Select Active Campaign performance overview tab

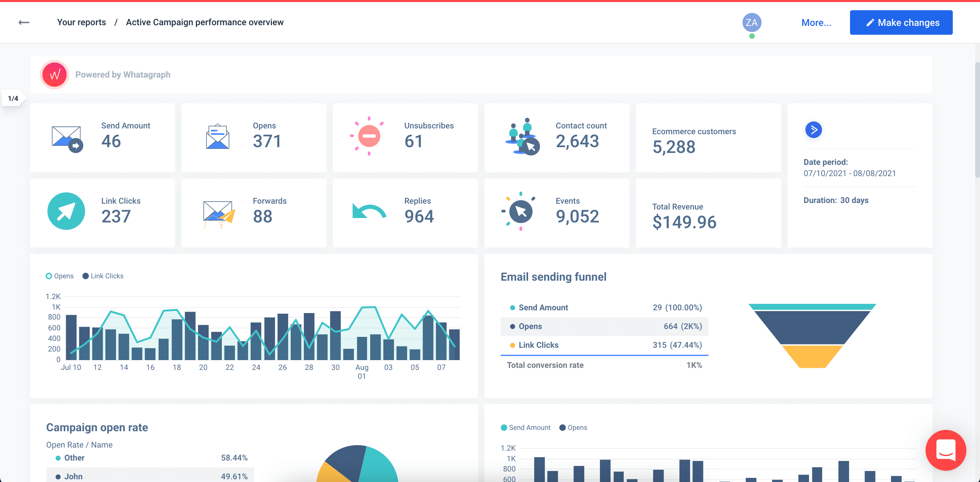pos(205,22)
